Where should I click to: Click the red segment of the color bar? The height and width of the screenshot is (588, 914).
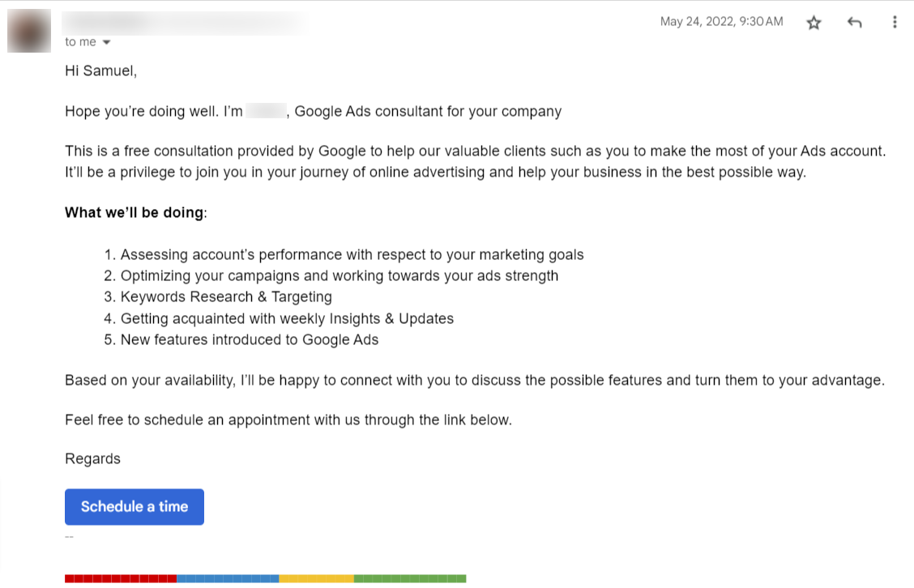[121, 578]
